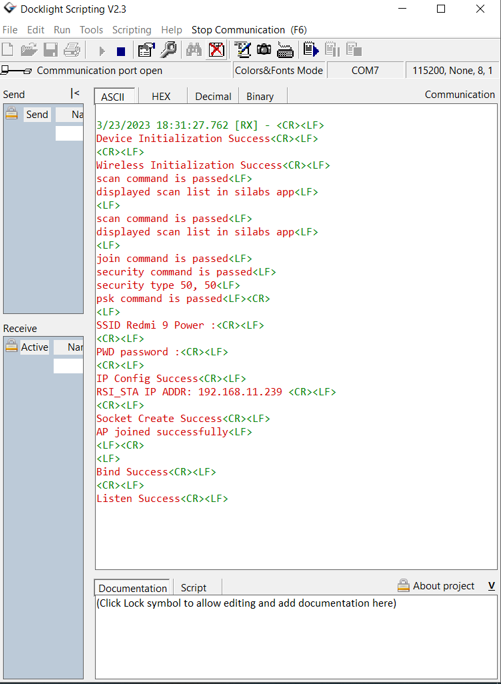This screenshot has height=684, width=501.
Task: Click the 'Commmunication port open' status text
Action: point(100,70)
